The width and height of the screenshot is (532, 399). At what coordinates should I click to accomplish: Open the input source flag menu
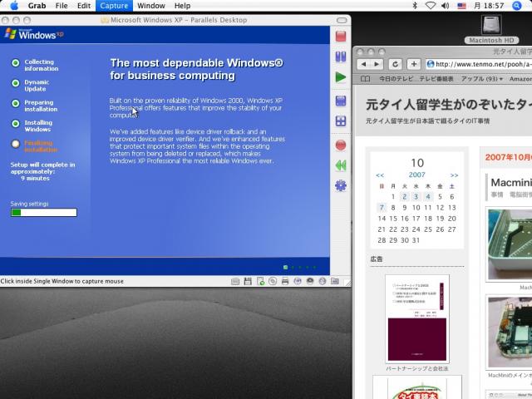[462, 6]
